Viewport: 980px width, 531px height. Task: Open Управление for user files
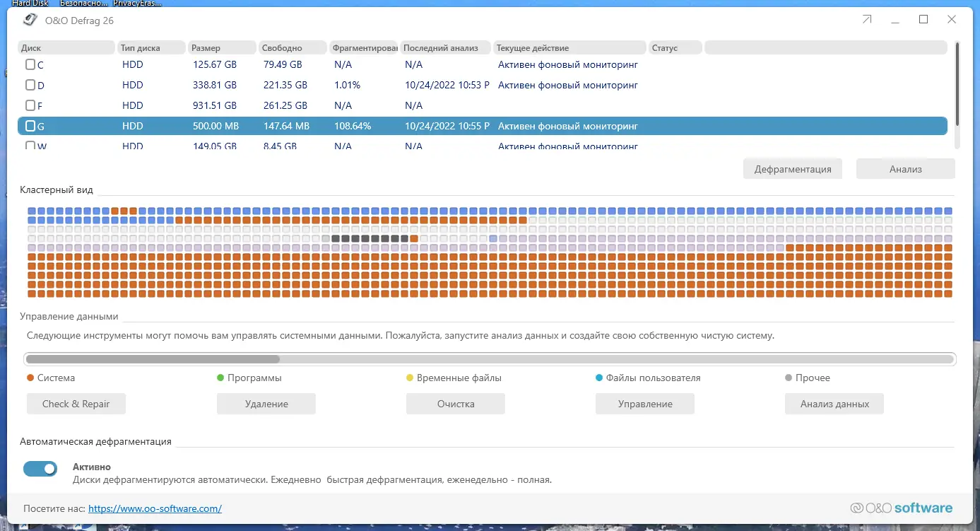(x=644, y=404)
